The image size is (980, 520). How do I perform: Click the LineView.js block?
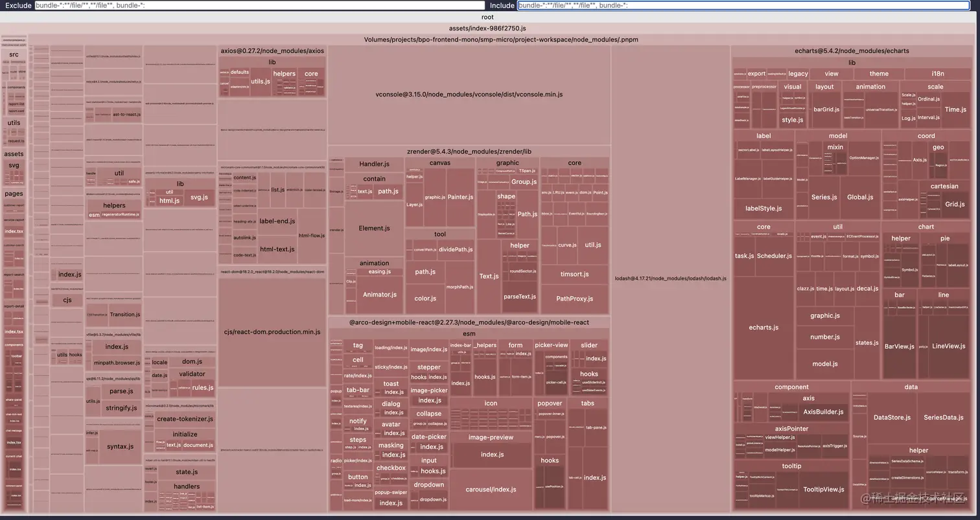click(949, 346)
